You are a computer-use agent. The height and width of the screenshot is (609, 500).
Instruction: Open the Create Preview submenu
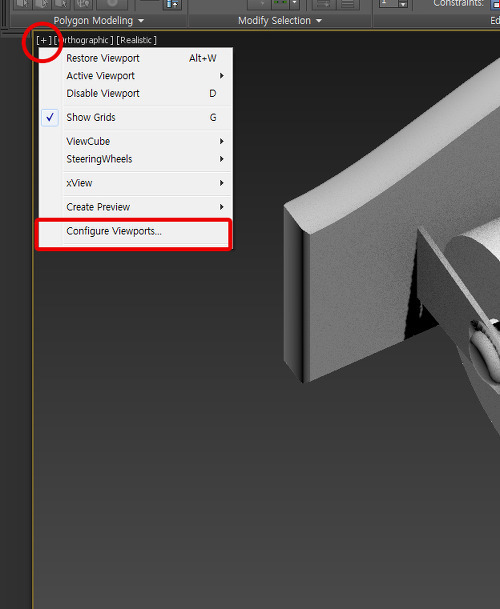coord(136,207)
